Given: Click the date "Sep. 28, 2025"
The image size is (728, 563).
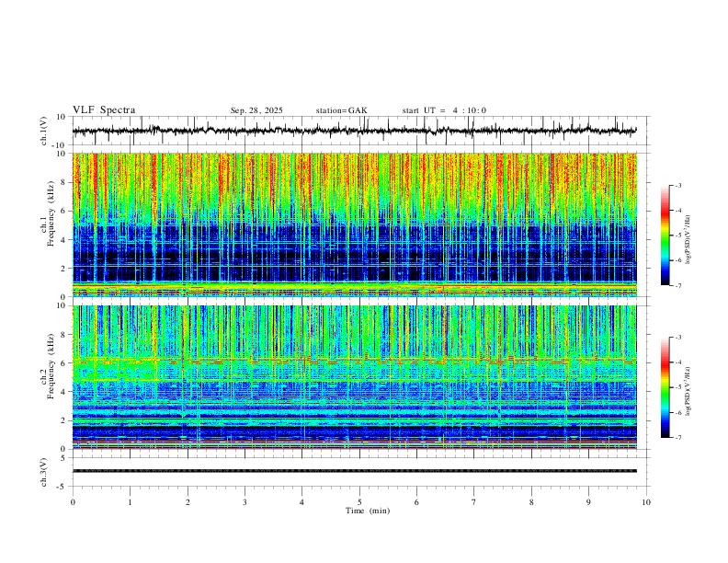Looking at the screenshot, I should click(x=256, y=110).
